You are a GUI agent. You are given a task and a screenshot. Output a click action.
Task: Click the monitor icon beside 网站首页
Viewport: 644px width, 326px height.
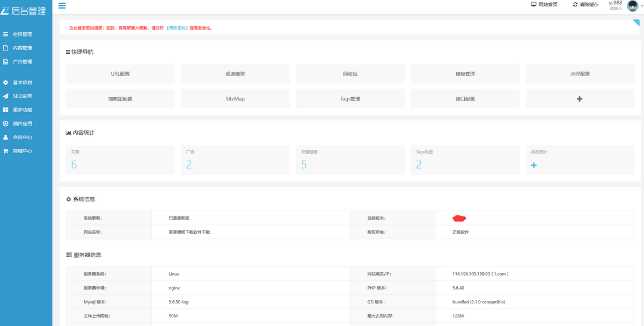click(x=533, y=4)
